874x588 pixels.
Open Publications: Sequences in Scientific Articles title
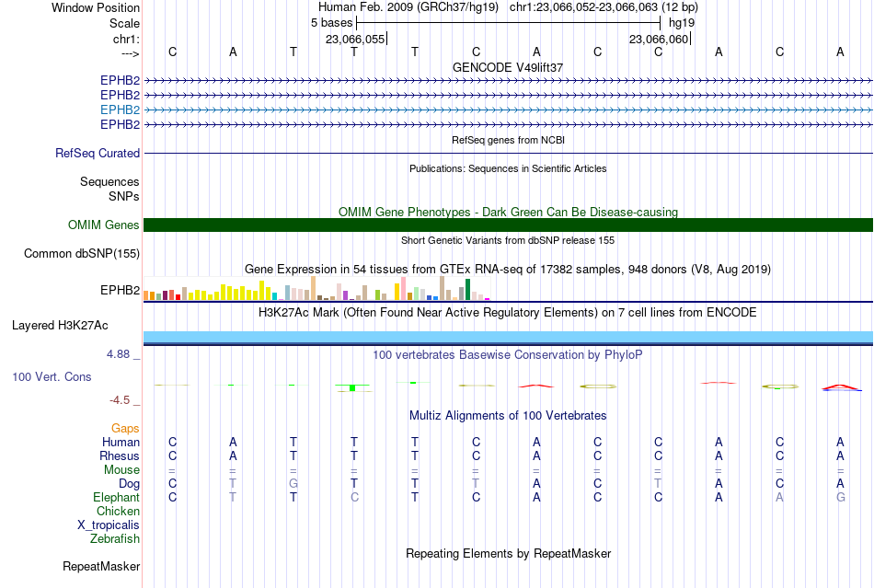(508, 168)
